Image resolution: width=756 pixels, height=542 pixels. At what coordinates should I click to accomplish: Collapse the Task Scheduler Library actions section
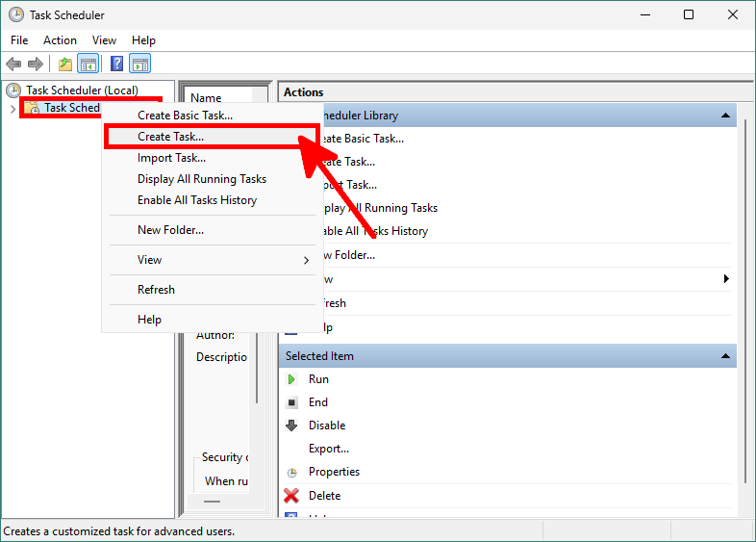pyautogui.click(x=726, y=116)
